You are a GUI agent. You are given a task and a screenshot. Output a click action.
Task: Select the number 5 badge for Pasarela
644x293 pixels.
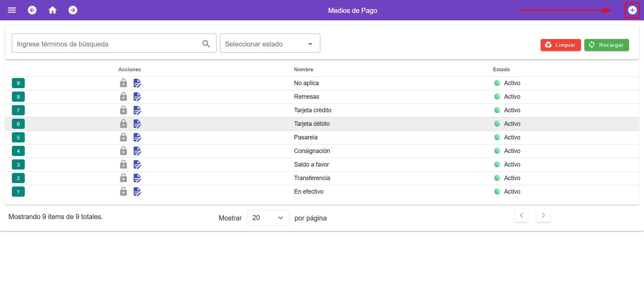point(18,137)
